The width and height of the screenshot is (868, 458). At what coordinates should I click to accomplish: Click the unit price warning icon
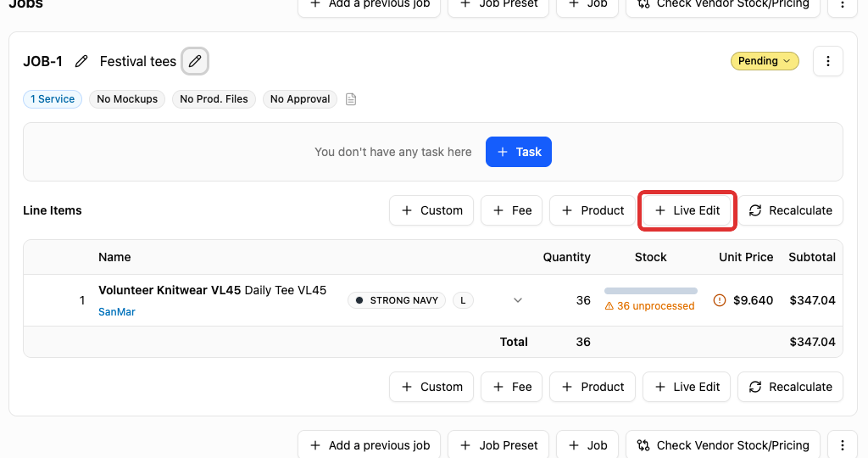pyautogui.click(x=719, y=300)
